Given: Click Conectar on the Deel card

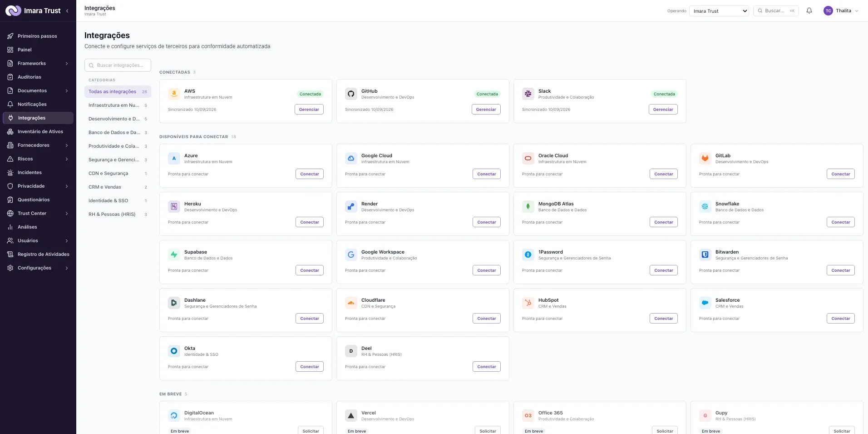Looking at the screenshot, I should tap(487, 367).
